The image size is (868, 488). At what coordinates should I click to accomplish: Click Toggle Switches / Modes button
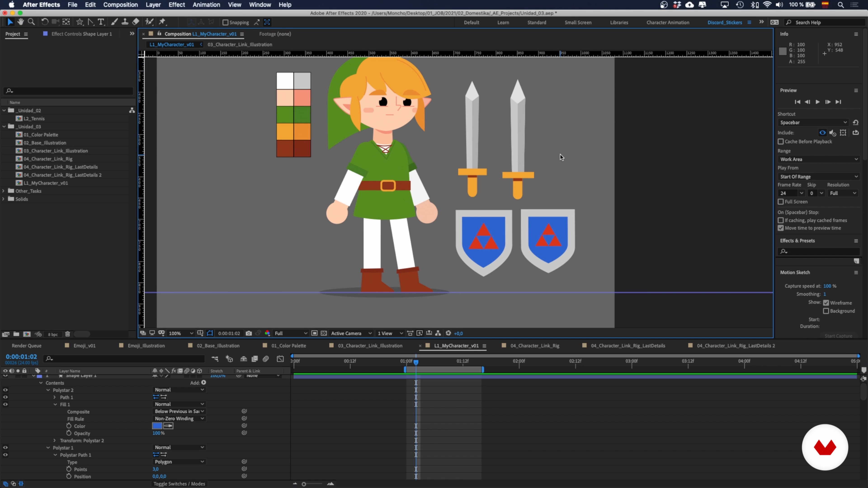(179, 484)
